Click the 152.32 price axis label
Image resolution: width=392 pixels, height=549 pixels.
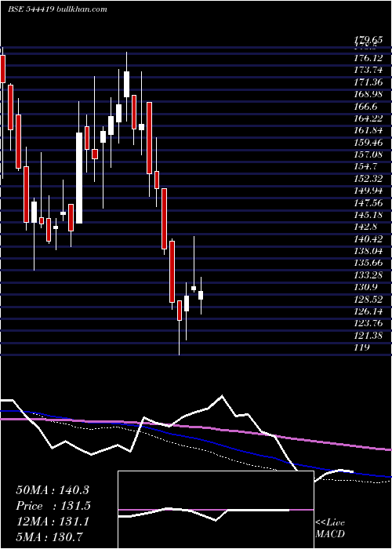368,179
